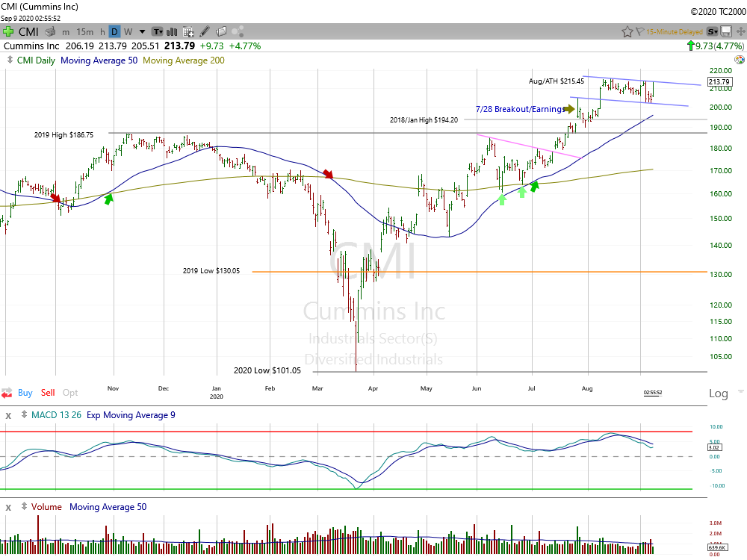Open the chart template T dropdown
The image size is (747, 560).
point(158,31)
